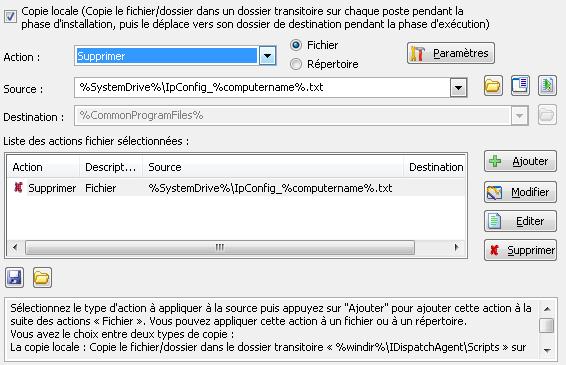Click the green arrow document icon beside Source

[547, 86]
